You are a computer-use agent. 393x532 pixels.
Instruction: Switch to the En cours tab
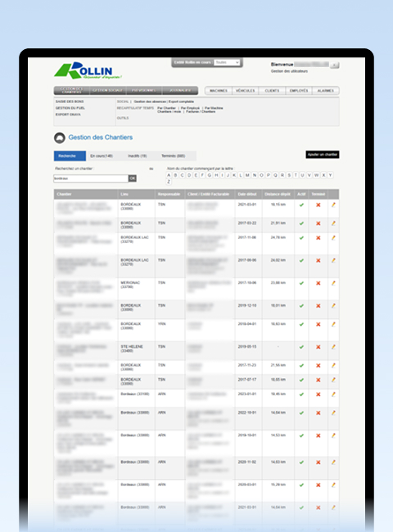102,156
